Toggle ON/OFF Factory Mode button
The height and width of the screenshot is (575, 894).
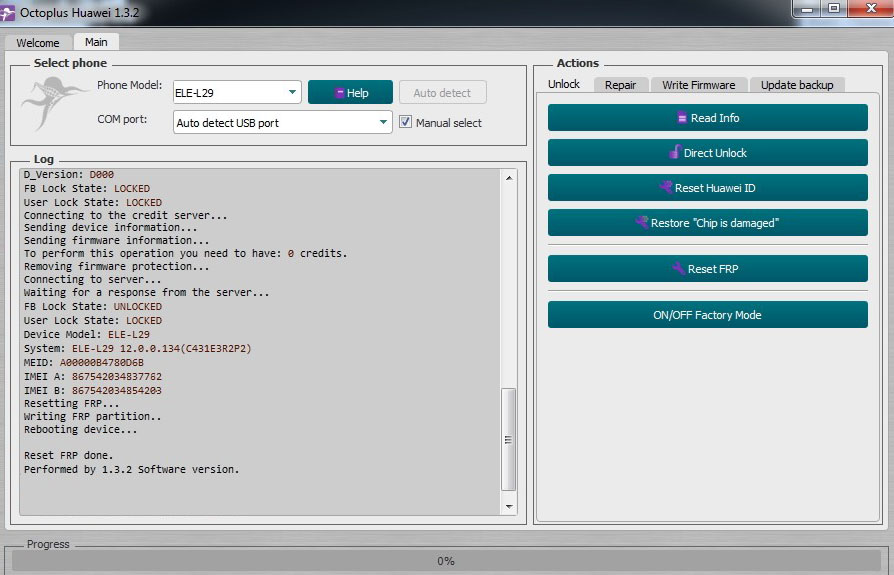tap(708, 315)
